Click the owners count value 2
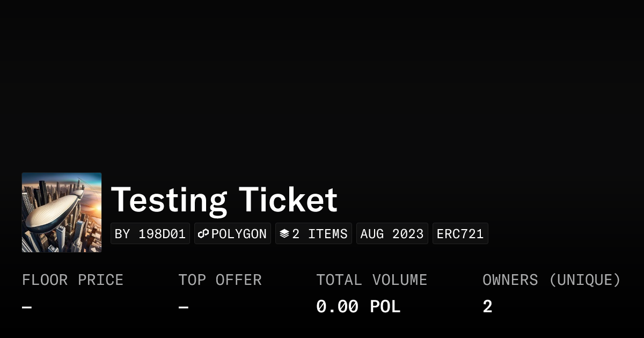The height and width of the screenshot is (338, 644). tap(487, 307)
